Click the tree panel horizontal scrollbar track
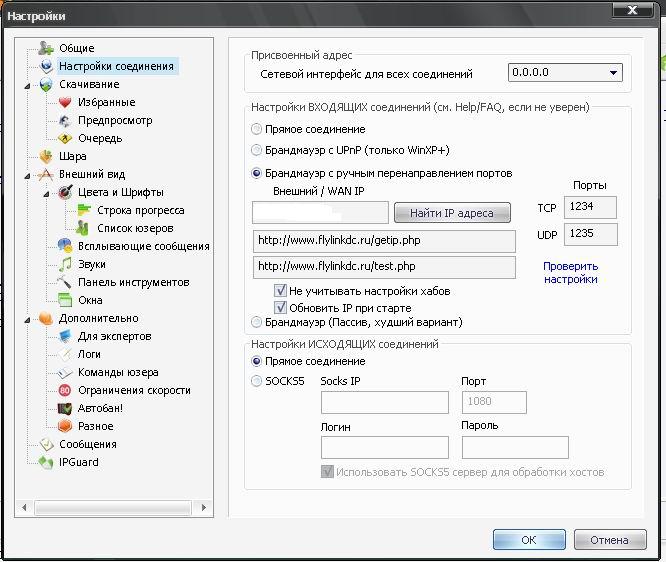This screenshot has width=666, height=562. 113,508
